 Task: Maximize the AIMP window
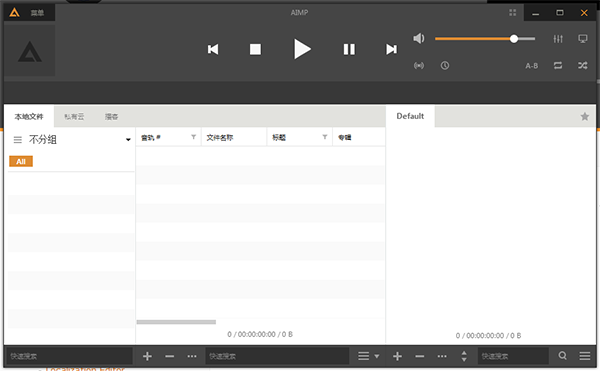coord(559,13)
